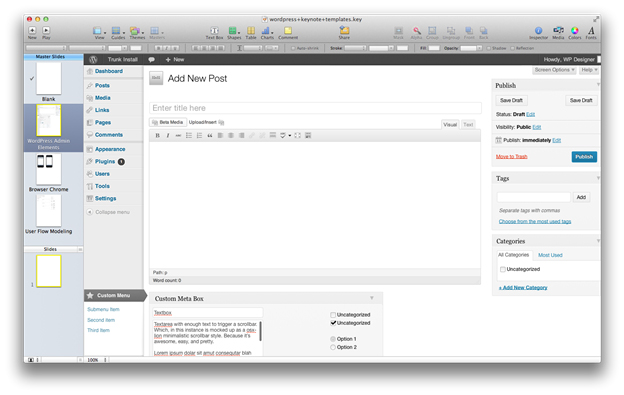
Task: Click the fullscreen icon in editor toolbar
Action: pos(297,136)
